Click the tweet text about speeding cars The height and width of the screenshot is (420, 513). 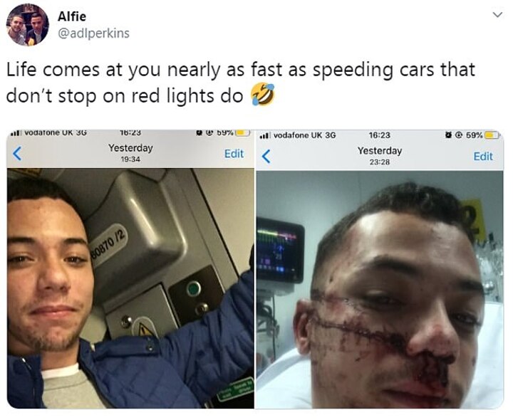241,83
